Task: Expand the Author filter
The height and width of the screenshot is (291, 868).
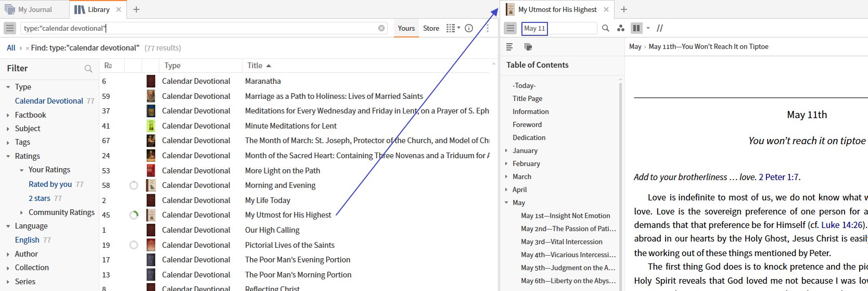Action: click(x=8, y=254)
